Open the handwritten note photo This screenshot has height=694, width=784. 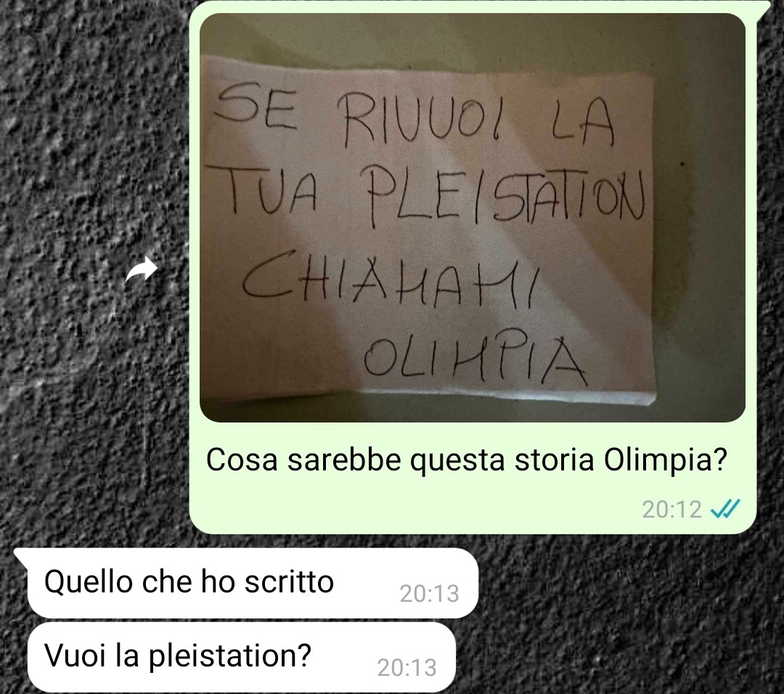472,218
